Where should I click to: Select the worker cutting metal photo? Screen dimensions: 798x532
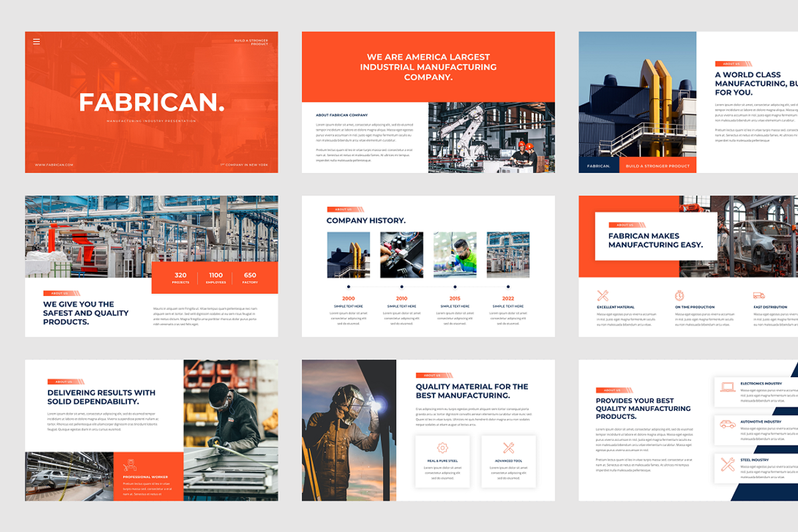click(231, 430)
